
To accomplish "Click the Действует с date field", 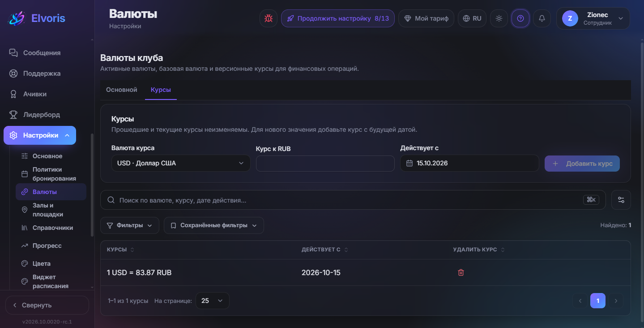I will (x=469, y=163).
